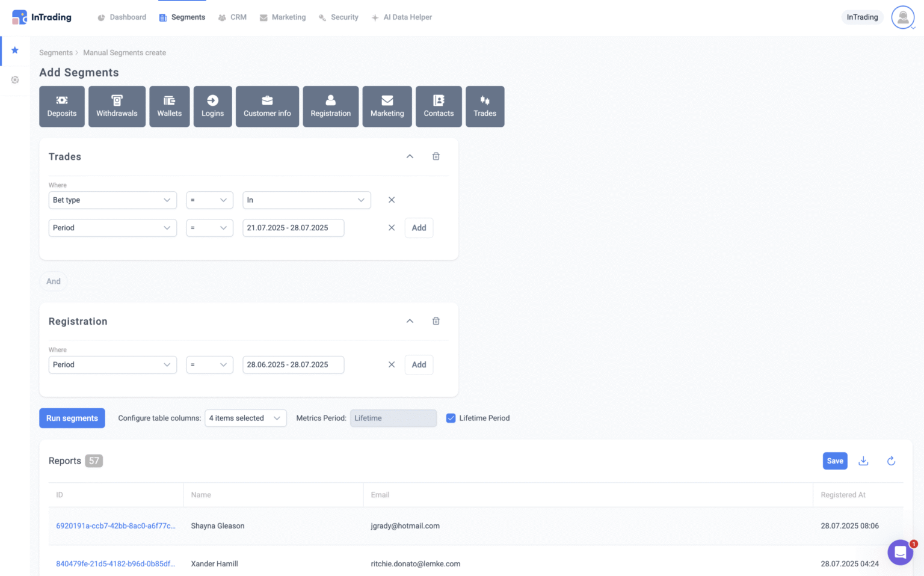This screenshot has width=924, height=576.
Task: Click the Reports count badge 57
Action: tap(94, 461)
